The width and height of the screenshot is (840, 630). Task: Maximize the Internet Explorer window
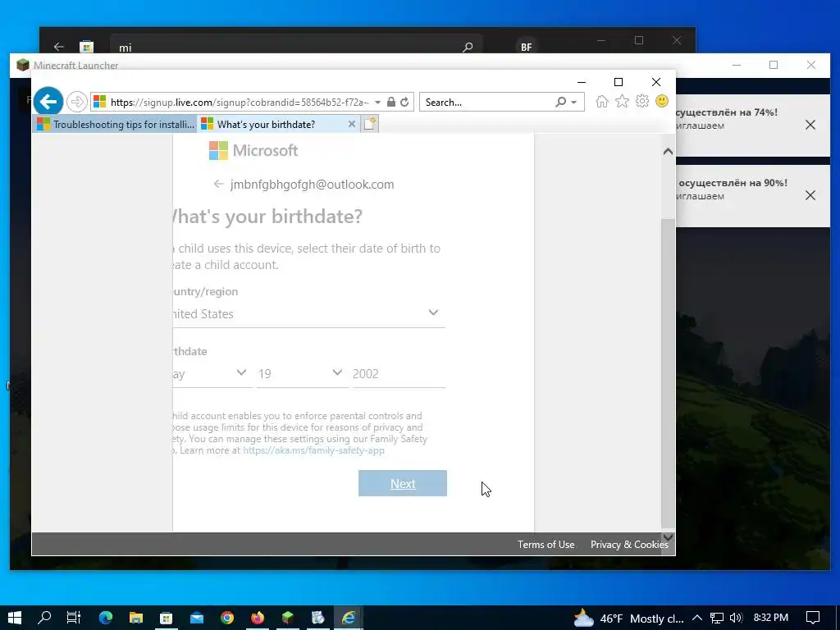click(619, 82)
